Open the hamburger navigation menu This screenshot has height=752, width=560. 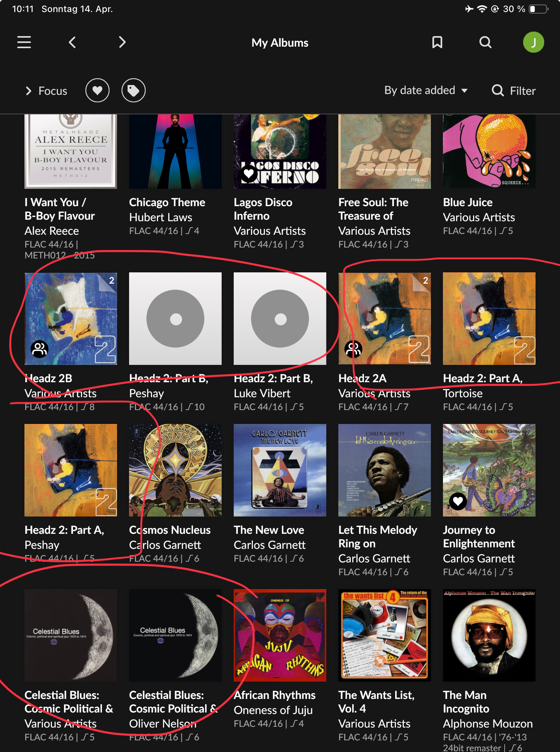[x=24, y=42]
